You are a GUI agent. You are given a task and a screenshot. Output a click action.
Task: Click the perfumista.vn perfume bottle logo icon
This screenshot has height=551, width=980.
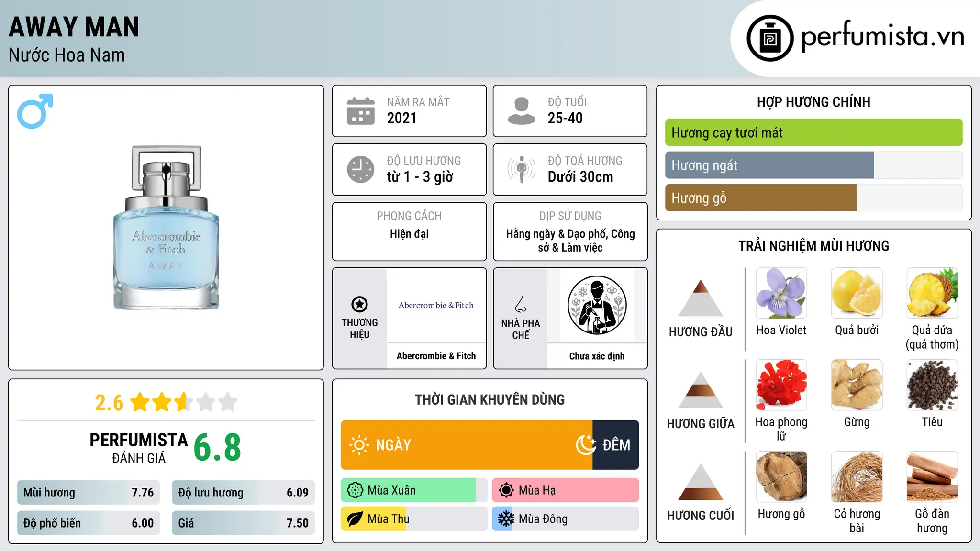(770, 38)
